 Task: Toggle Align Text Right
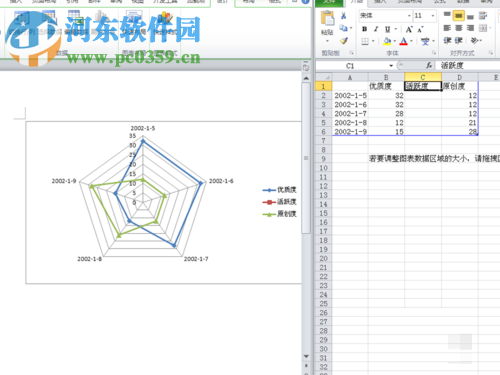[x=470, y=28]
